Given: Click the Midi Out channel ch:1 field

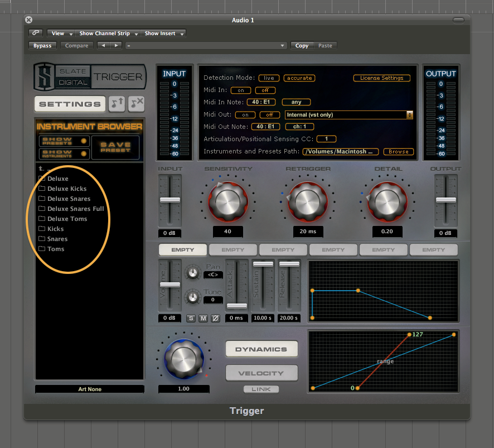Looking at the screenshot, I should [299, 127].
